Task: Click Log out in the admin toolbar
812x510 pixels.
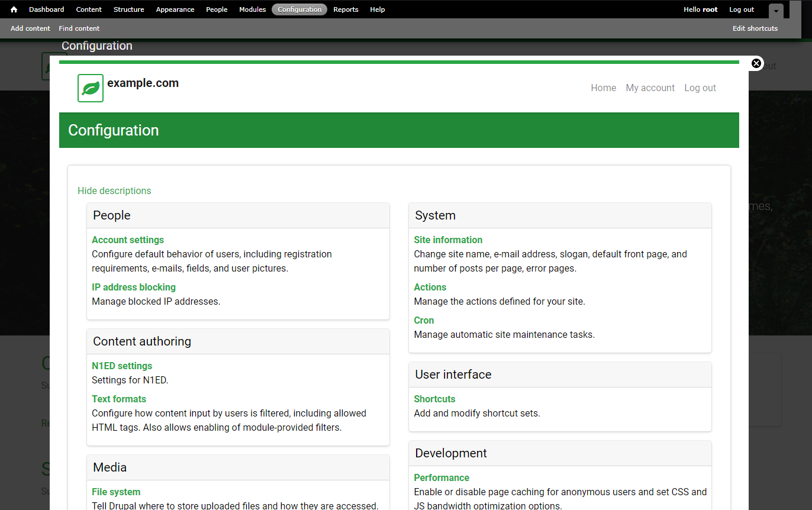Action: [x=742, y=9]
